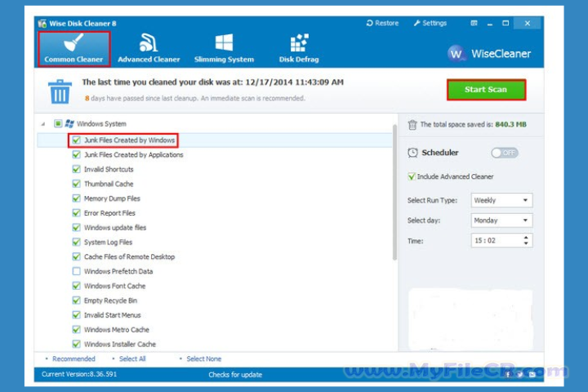Open the Select day dropdown

pyautogui.click(x=501, y=220)
